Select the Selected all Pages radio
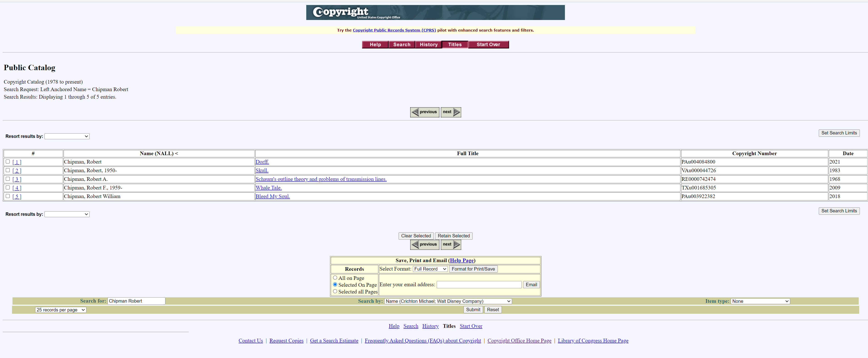868x358 pixels. (x=335, y=291)
